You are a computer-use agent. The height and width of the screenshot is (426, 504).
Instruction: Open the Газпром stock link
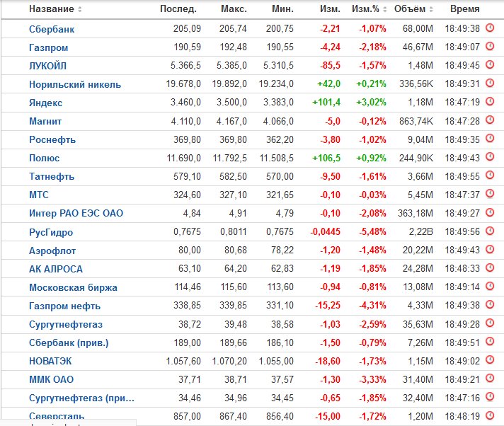point(49,47)
